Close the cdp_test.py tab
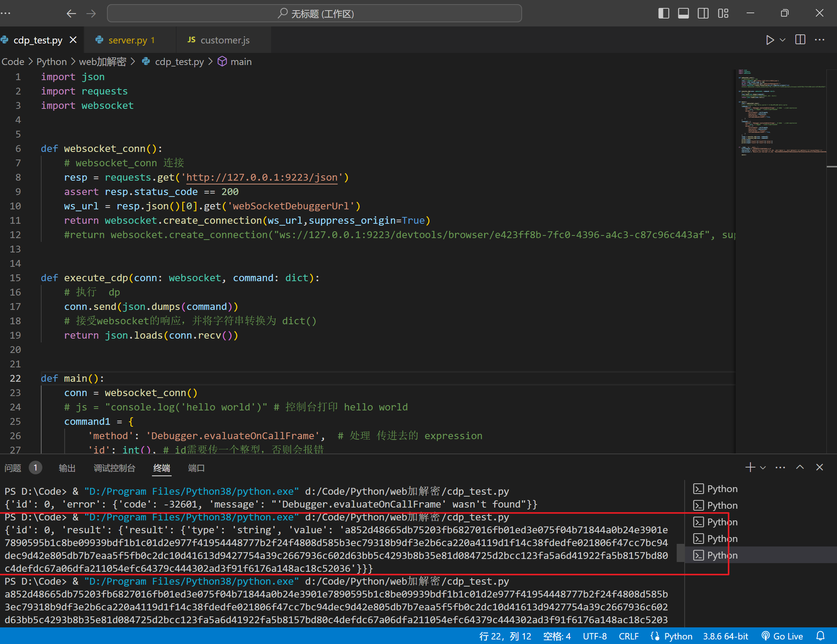 [73, 40]
